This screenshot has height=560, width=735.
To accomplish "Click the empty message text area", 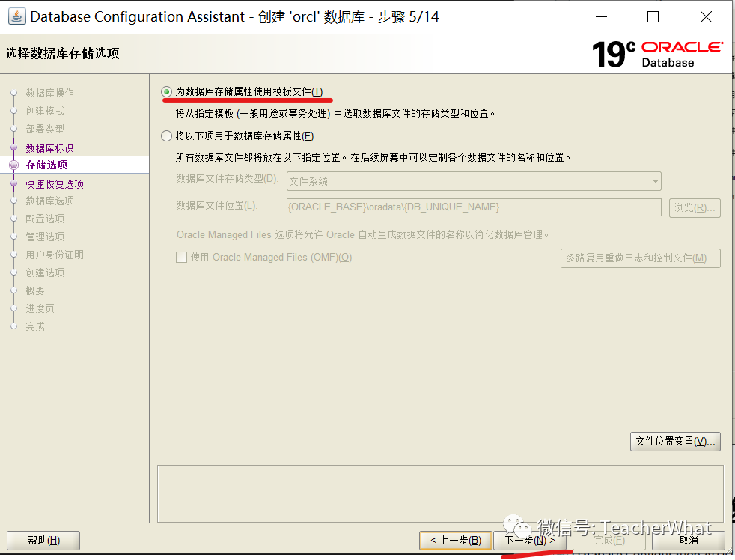I will [440, 494].
